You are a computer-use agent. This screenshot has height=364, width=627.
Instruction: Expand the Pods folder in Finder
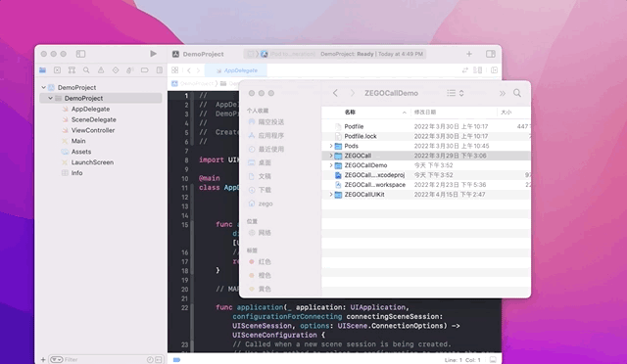331,146
